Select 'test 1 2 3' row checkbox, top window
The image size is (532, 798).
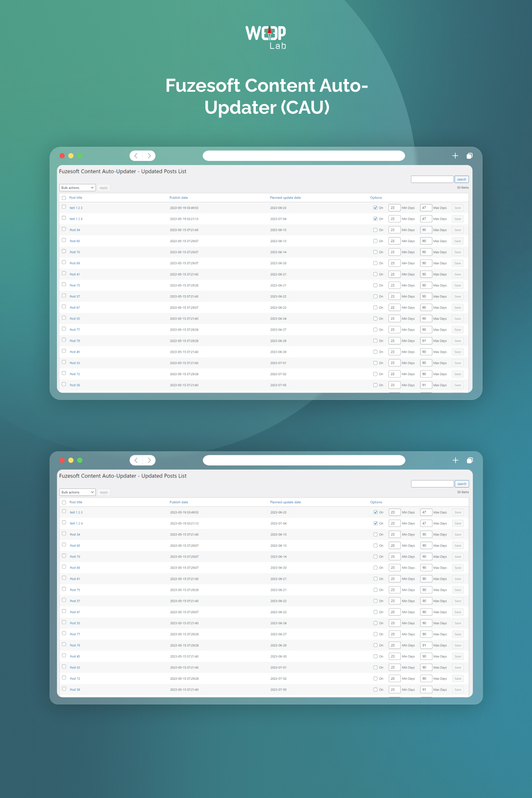[64, 207]
